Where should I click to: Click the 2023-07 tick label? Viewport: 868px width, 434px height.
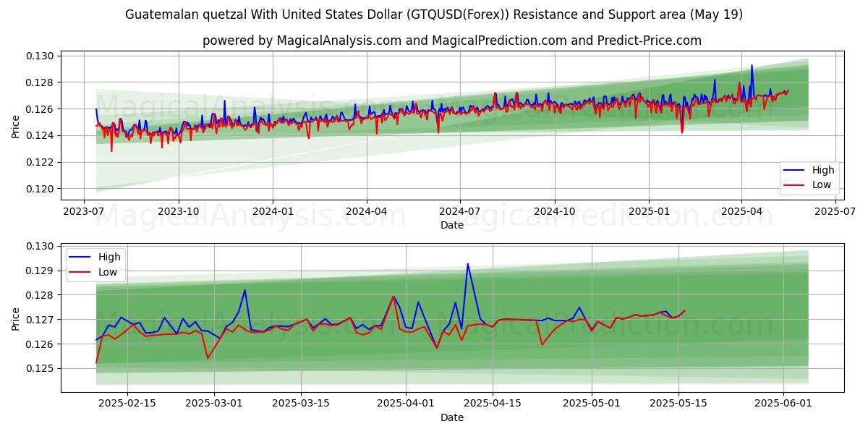point(84,211)
